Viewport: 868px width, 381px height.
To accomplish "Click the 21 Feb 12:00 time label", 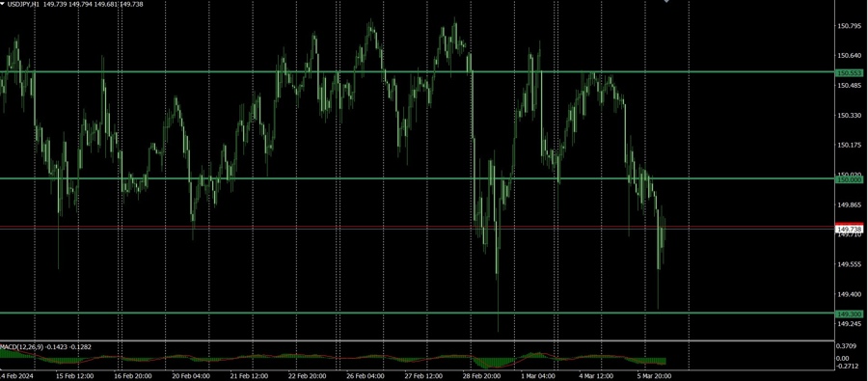I will [x=249, y=376].
